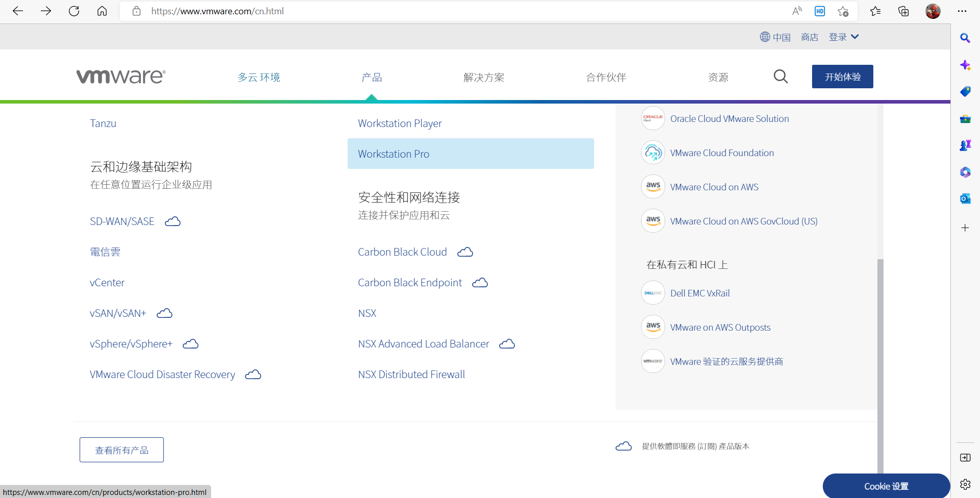Open the vCenter product link

(107, 283)
